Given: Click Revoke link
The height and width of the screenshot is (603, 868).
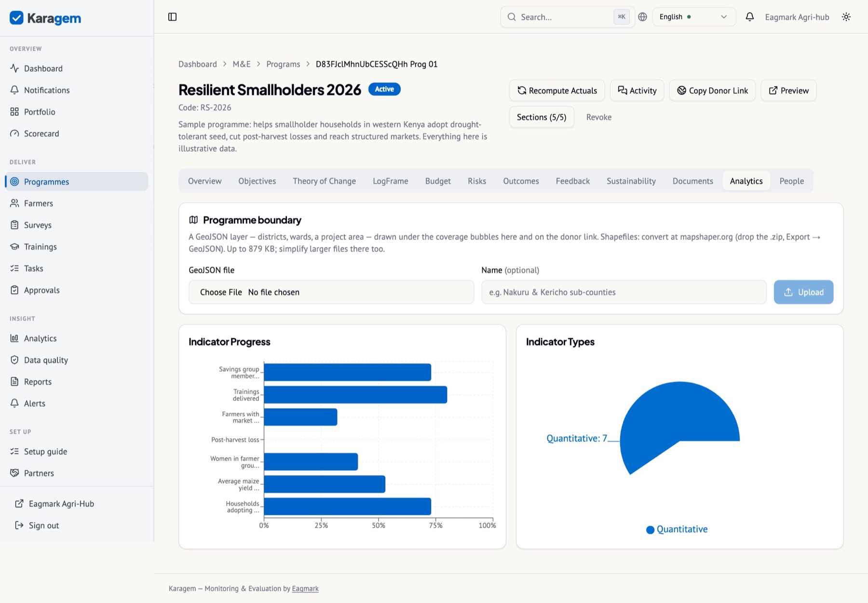Looking at the screenshot, I should pos(599,117).
